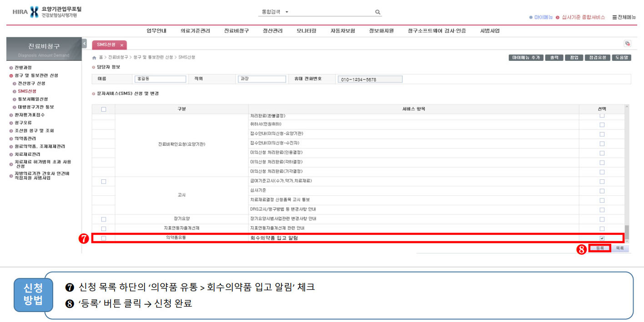Image resolution: width=644 pixels, height=322 pixels.
Task: Click the home icon in breadcrumb
Action: tap(94, 58)
